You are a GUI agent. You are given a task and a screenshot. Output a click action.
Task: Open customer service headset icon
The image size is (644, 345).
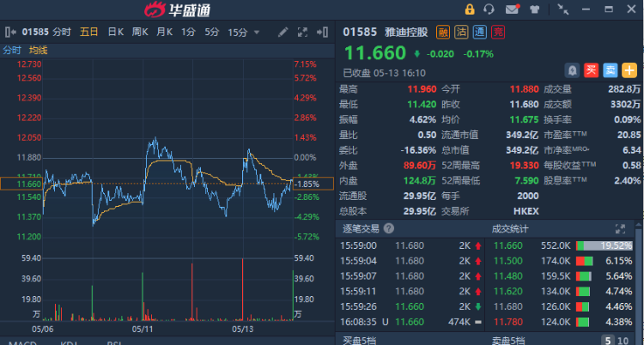(x=489, y=9)
